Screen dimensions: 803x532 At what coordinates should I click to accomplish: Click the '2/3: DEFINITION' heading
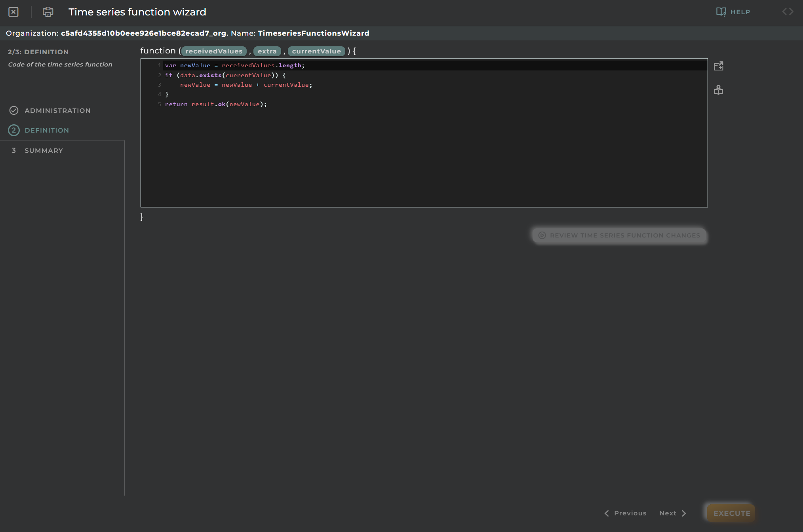[x=38, y=52]
